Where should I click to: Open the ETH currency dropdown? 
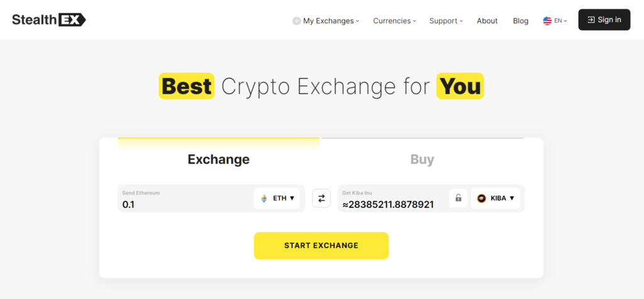[277, 198]
